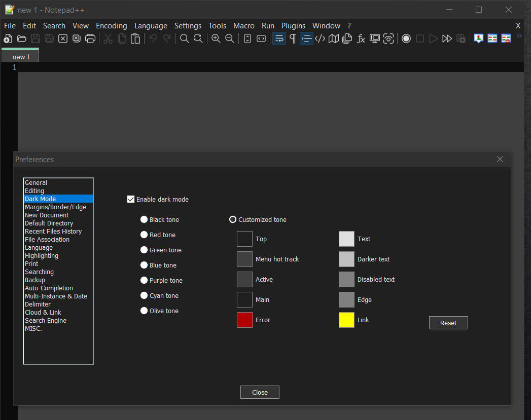The height and width of the screenshot is (420, 531).
Task: Open Find with the magnifier icon
Action: coord(185,39)
